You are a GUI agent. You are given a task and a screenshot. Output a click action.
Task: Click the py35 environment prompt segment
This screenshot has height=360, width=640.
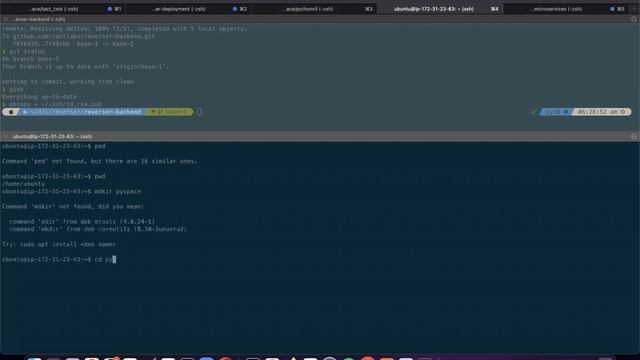pos(555,112)
